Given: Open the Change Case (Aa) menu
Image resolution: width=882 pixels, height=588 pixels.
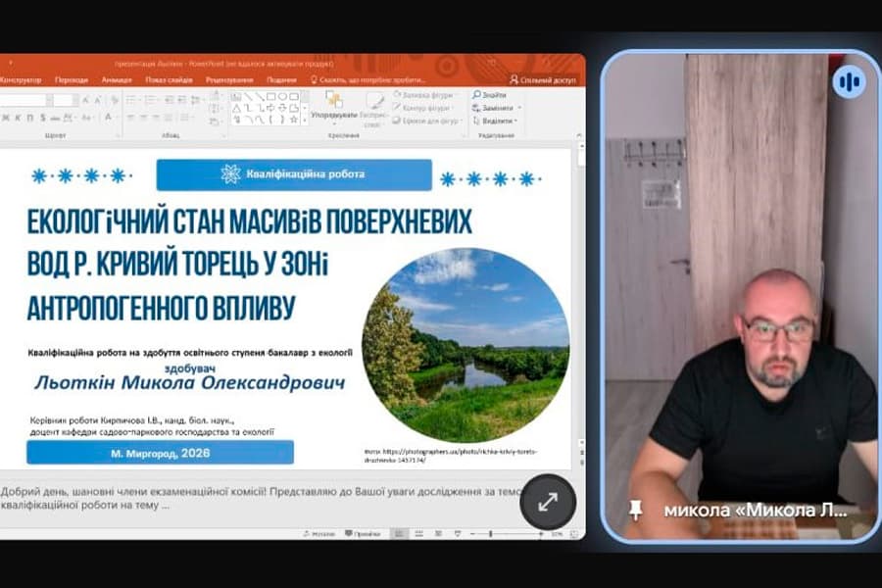Looking at the screenshot, I should coord(87,118).
